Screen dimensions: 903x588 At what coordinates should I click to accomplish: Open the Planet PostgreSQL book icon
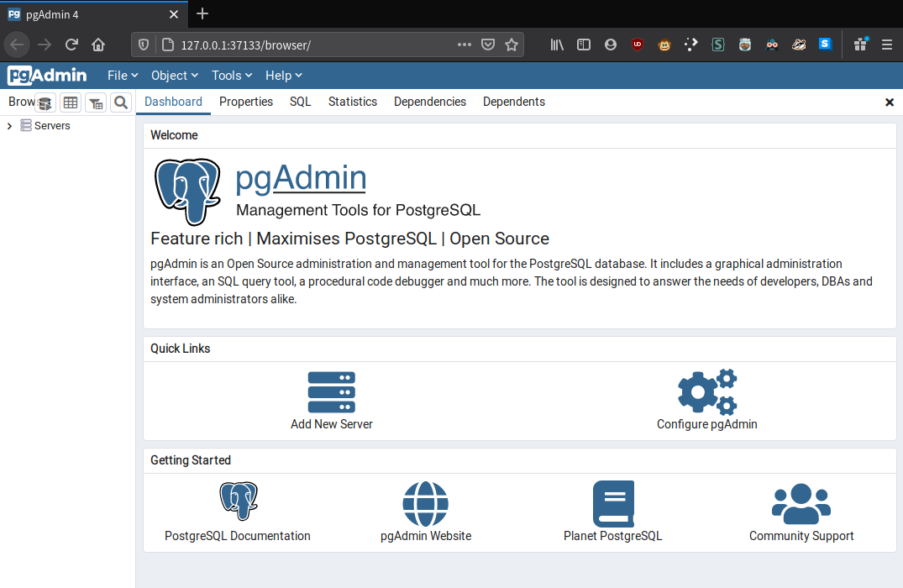(613, 504)
